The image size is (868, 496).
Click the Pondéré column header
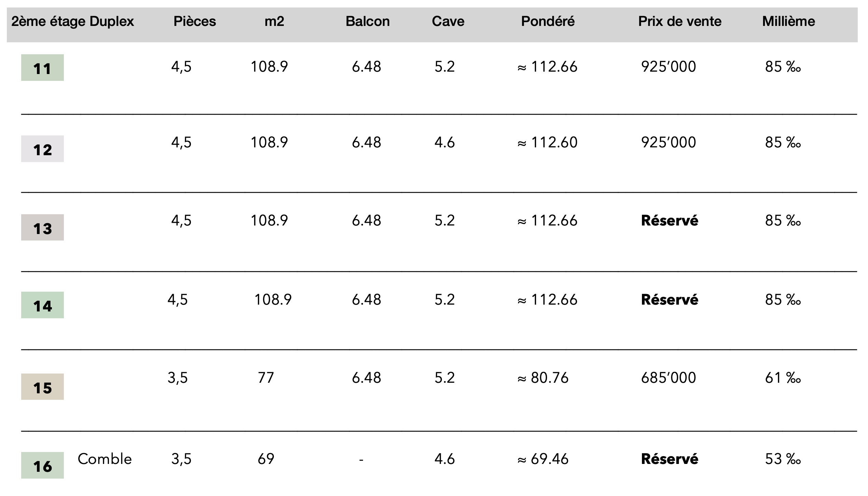[548, 21]
